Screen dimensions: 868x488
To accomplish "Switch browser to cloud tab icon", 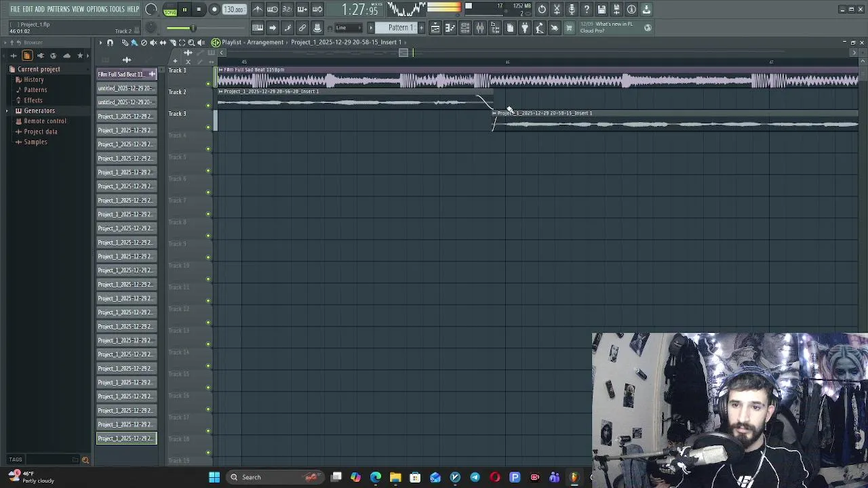I will pyautogui.click(x=66, y=56).
